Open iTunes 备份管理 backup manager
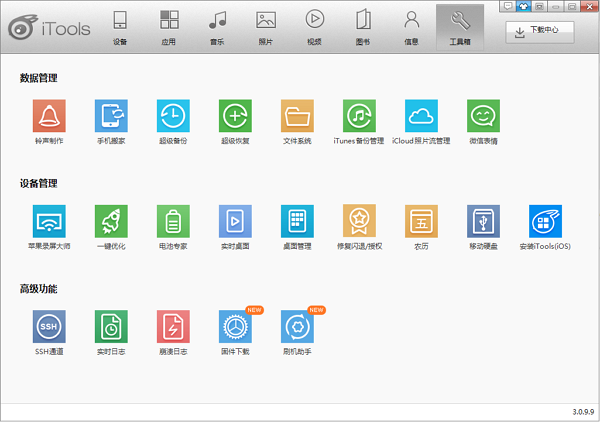600x422 pixels. click(359, 116)
